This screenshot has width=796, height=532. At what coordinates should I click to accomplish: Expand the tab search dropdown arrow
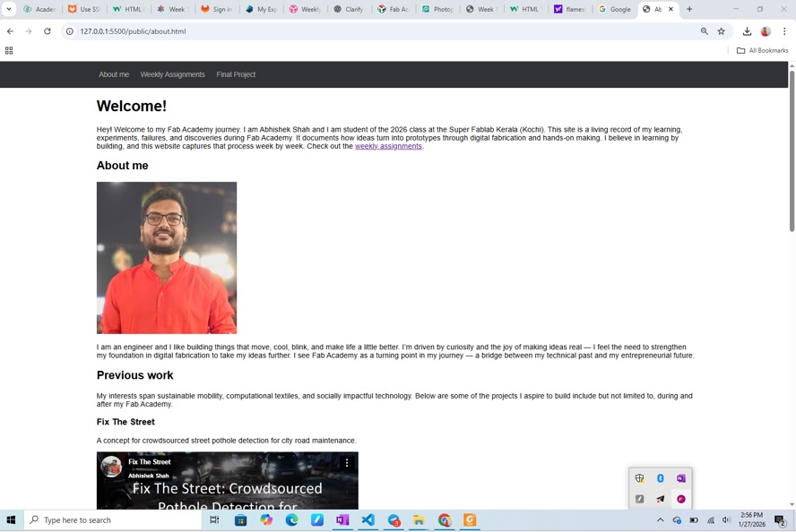[9, 9]
